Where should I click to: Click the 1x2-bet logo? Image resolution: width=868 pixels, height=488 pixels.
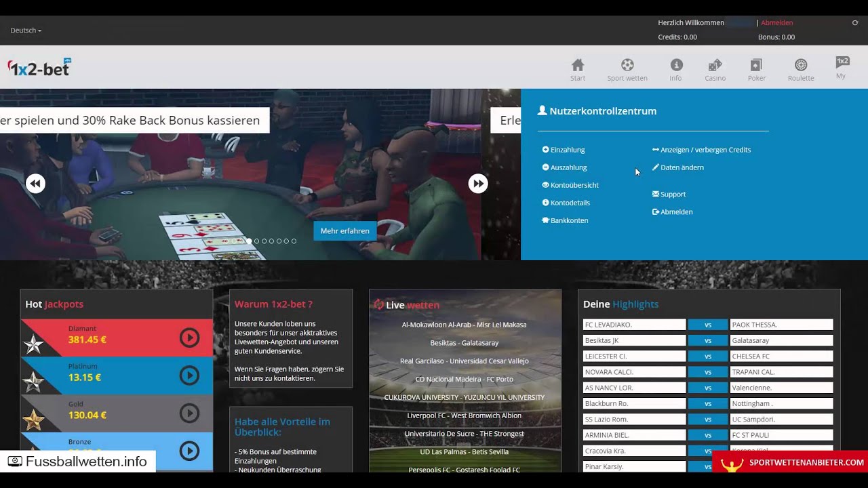click(x=39, y=67)
